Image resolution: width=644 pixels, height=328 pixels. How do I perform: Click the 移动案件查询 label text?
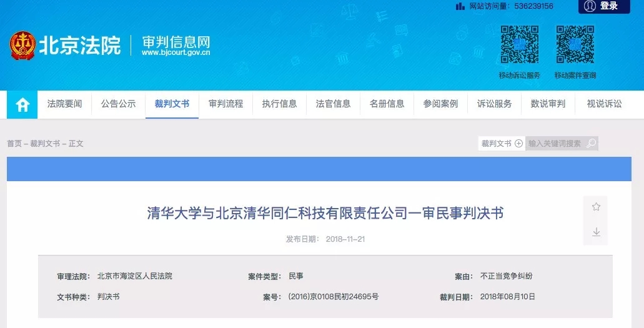coord(575,76)
